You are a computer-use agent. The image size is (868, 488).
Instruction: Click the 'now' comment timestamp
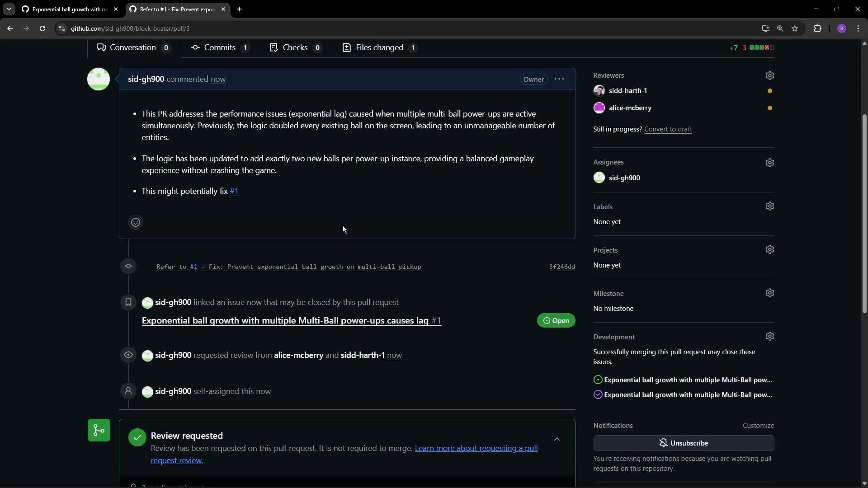[218, 79]
